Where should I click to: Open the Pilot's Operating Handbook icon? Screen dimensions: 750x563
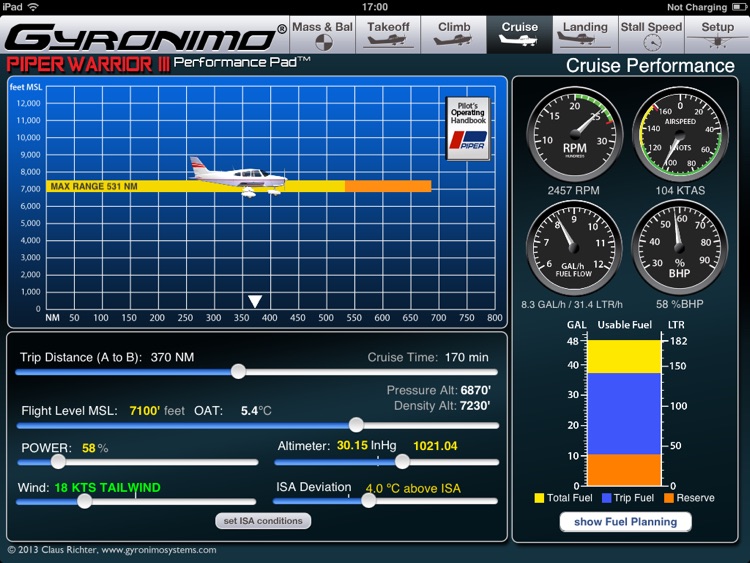[x=468, y=128]
